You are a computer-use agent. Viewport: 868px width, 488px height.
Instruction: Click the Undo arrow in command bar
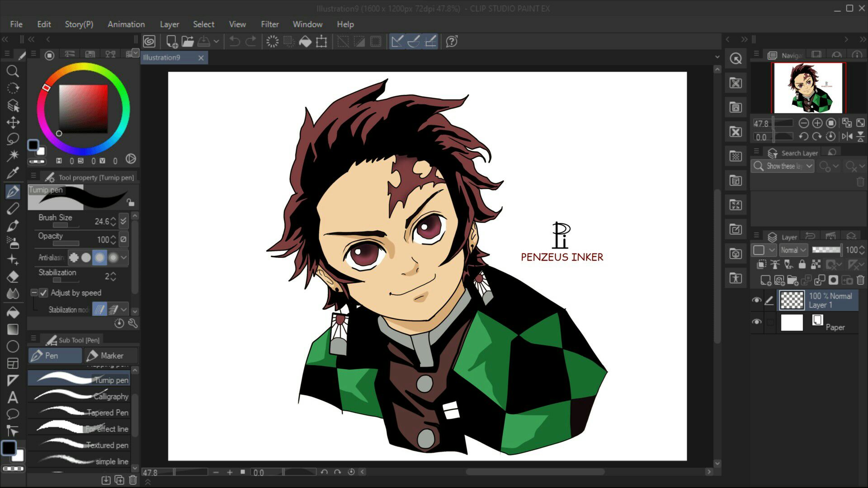234,42
